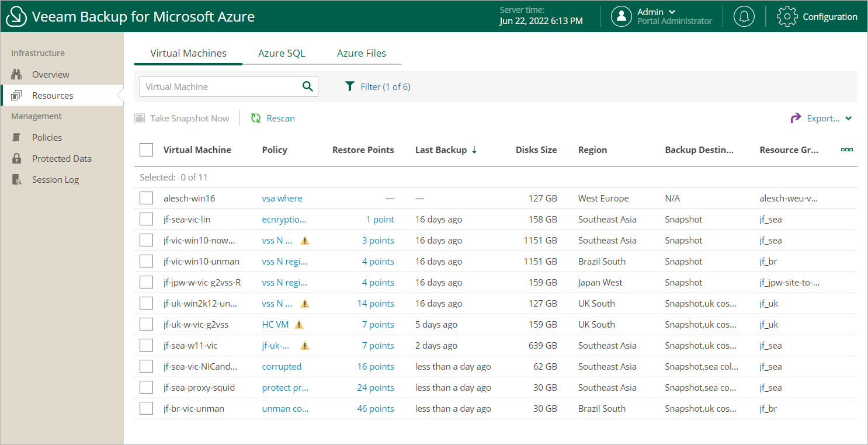This screenshot has width=868, height=445.
Task: Check the box for alesch-win16
Action: [146, 198]
